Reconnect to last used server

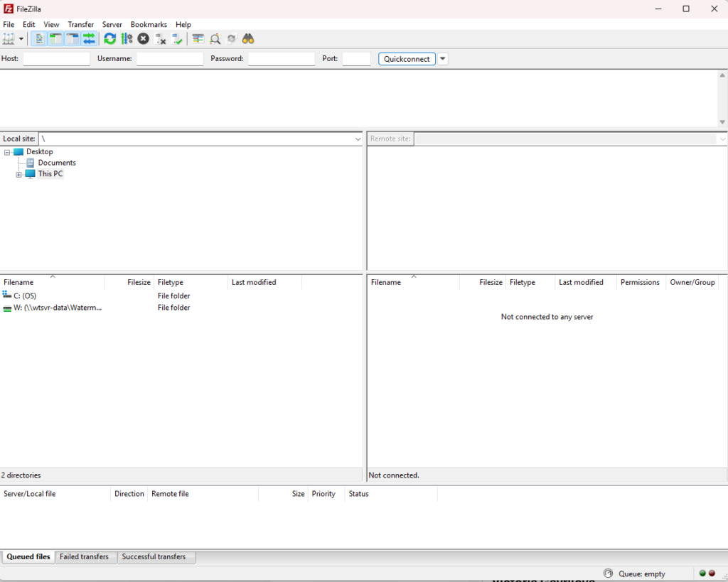(177, 39)
